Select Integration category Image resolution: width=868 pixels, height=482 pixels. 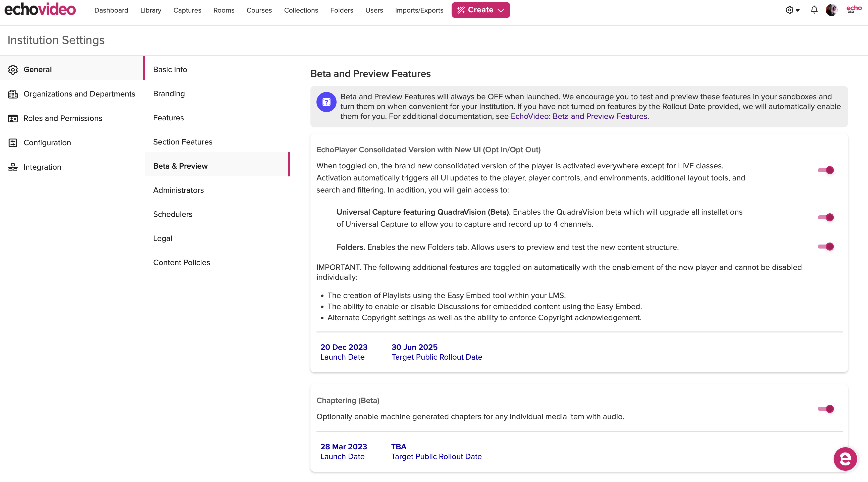(72, 167)
